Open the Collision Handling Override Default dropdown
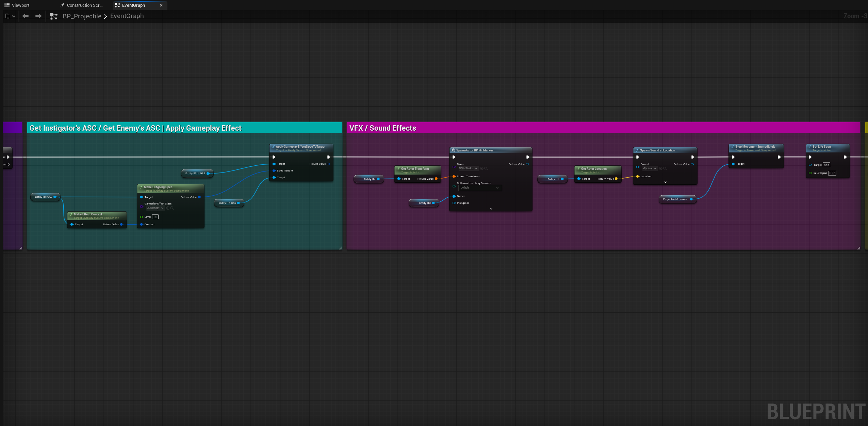 click(480, 188)
